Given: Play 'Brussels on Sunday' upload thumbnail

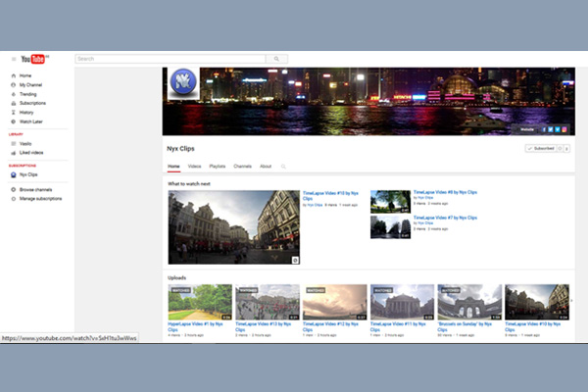Looking at the screenshot, I should pos(468,302).
